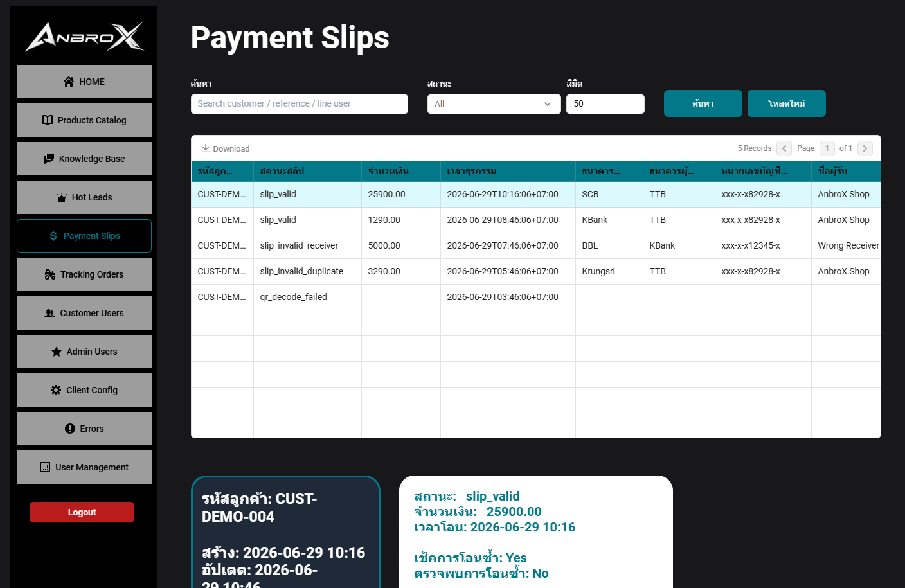This screenshot has width=905, height=588.
Task: Navigate to Knowledge Base
Action: (x=84, y=159)
